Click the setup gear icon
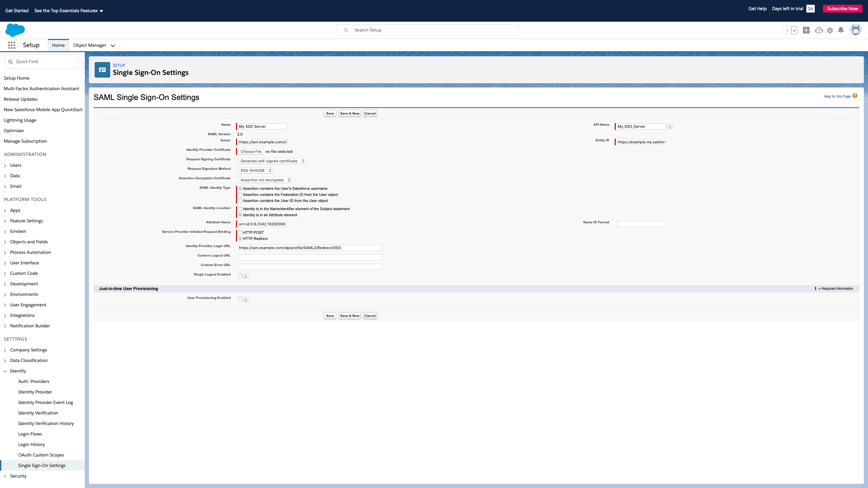This screenshot has width=868, height=488. pyautogui.click(x=830, y=30)
